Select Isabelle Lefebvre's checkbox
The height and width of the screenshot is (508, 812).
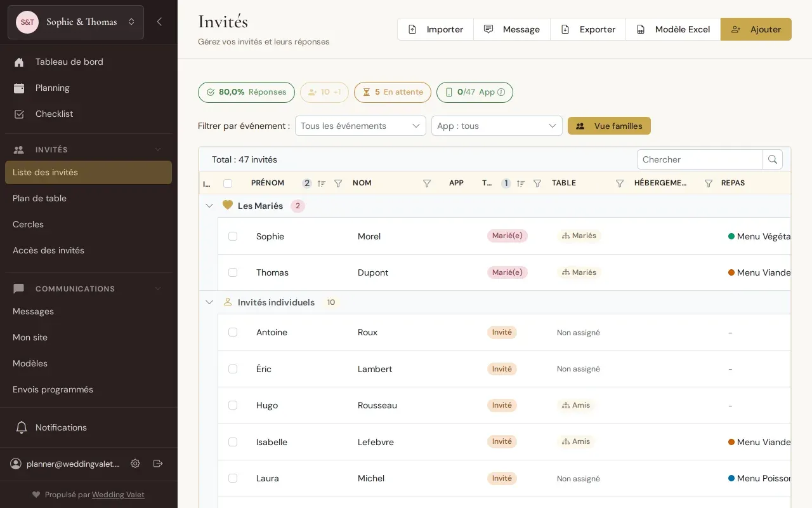233,442
